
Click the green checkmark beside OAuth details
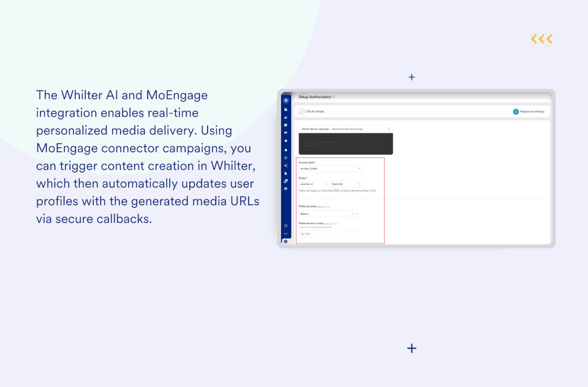pyautogui.click(x=302, y=111)
